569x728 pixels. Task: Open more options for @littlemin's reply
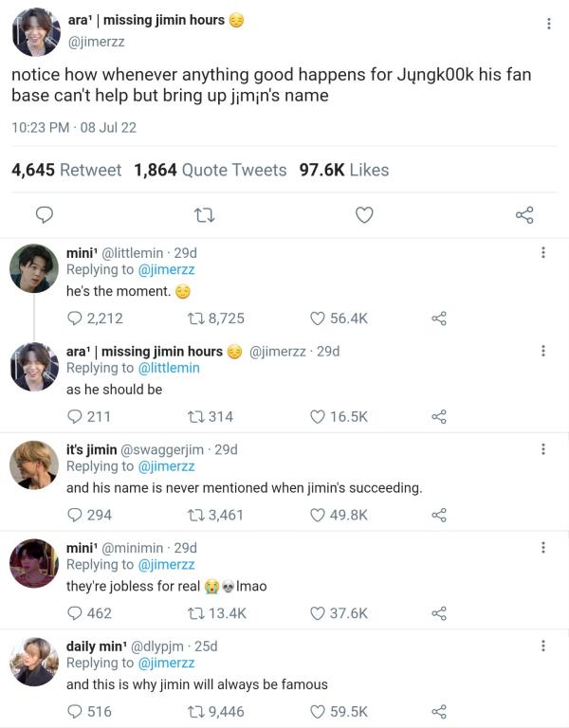tap(542, 253)
